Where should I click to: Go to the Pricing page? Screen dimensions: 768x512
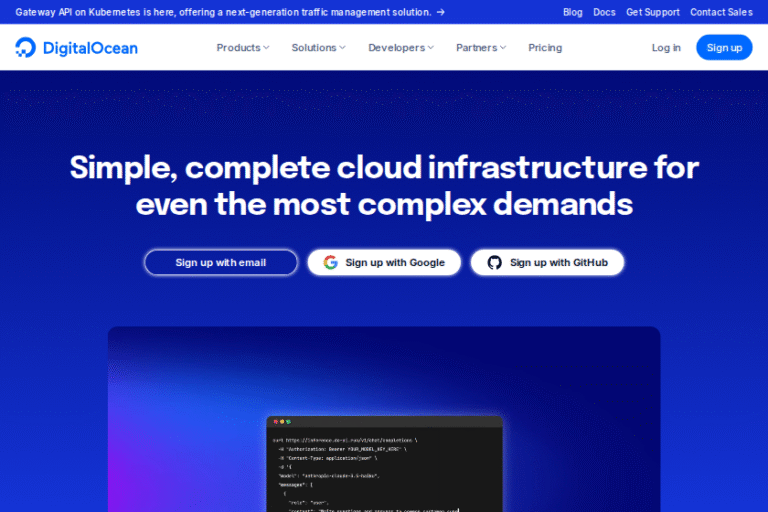[545, 48]
